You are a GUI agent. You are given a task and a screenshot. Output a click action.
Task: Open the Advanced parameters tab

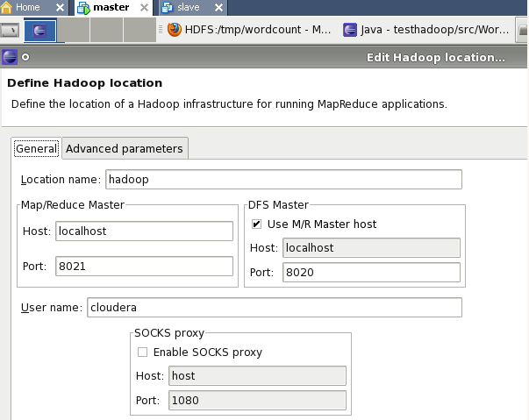coord(125,149)
